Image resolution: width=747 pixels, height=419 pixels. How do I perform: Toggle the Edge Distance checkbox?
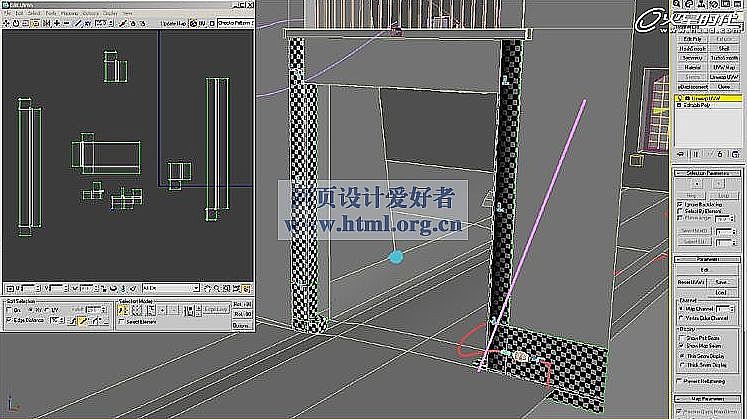point(10,320)
